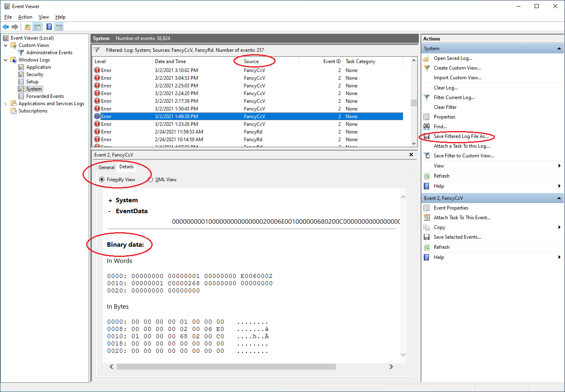565x392 pixels.
Task: Click the Create Custom View funnel icon
Action: tap(427, 68)
